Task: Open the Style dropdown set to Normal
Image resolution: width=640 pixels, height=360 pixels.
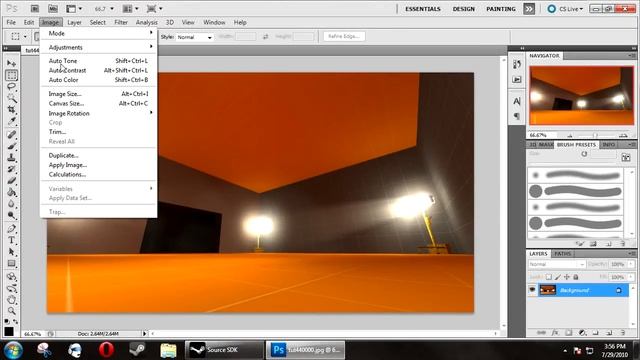Action: click(x=195, y=37)
